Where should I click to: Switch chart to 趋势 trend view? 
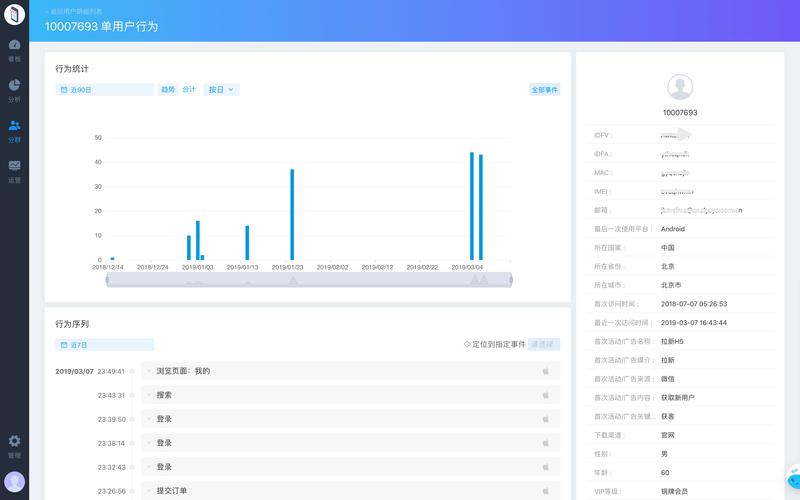(167, 90)
